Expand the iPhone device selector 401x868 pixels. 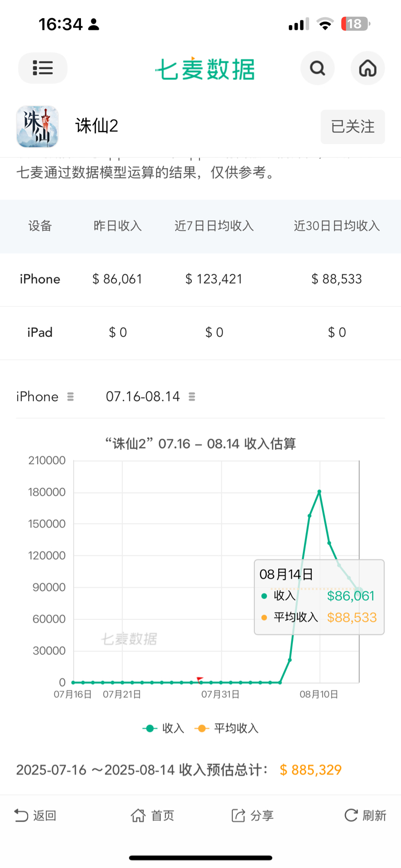coord(45,397)
